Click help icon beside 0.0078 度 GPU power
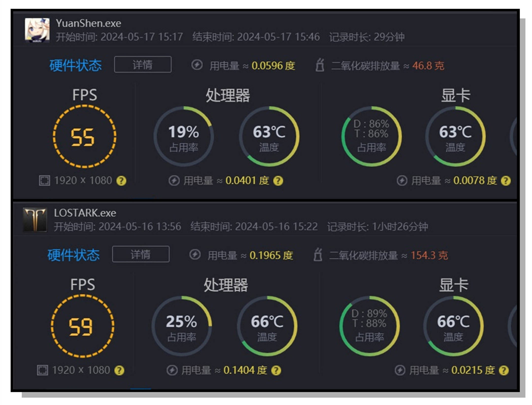This screenshot has height=405, width=532. pos(506,181)
